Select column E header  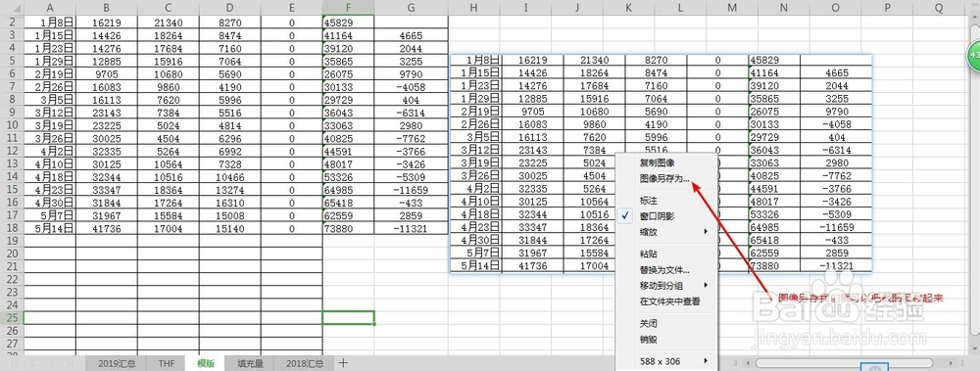pyautogui.click(x=292, y=7)
